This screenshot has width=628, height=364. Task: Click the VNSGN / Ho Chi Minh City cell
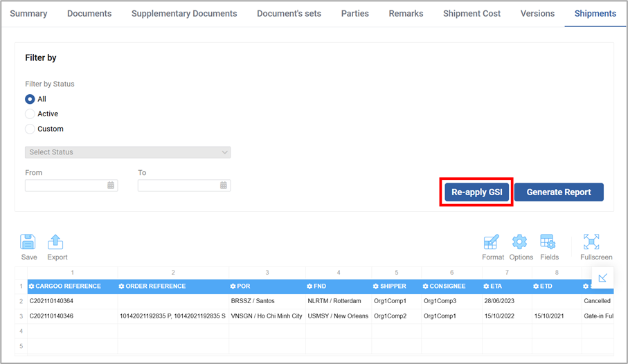267,316
